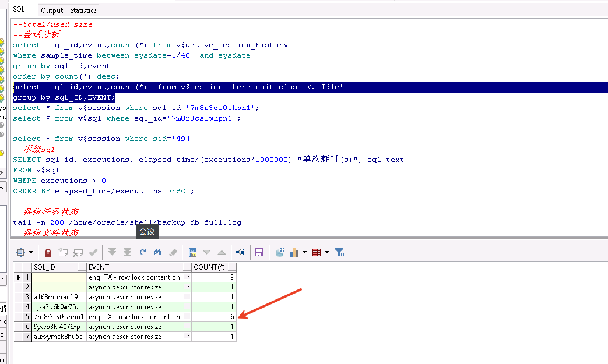This screenshot has width=608, height=364.
Task: Click the purple save results icon
Action: pos(259,252)
